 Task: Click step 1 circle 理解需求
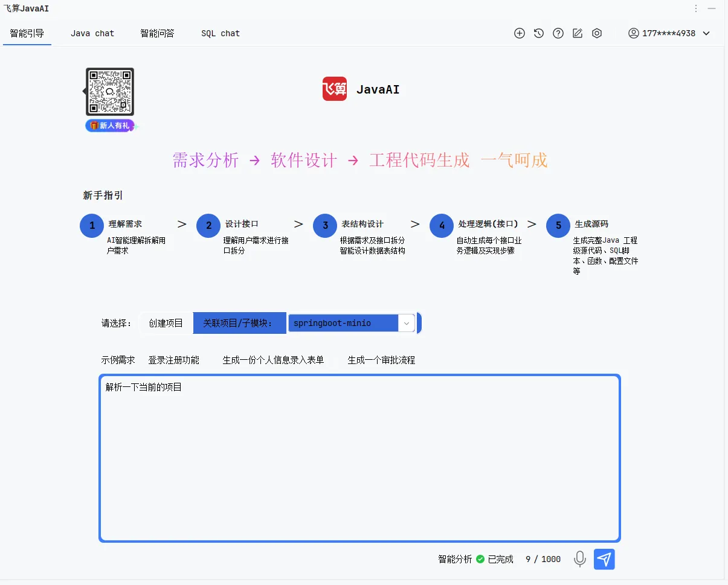92,226
